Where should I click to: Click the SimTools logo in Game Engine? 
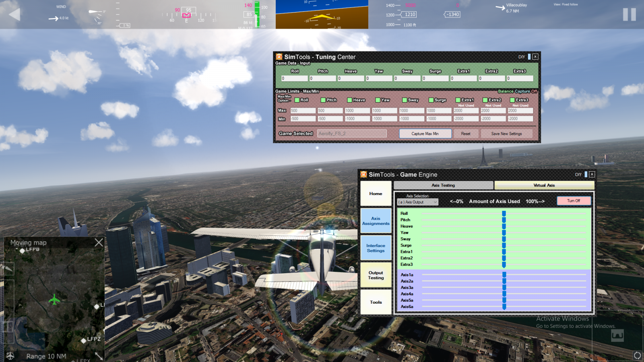tap(363, 175)
